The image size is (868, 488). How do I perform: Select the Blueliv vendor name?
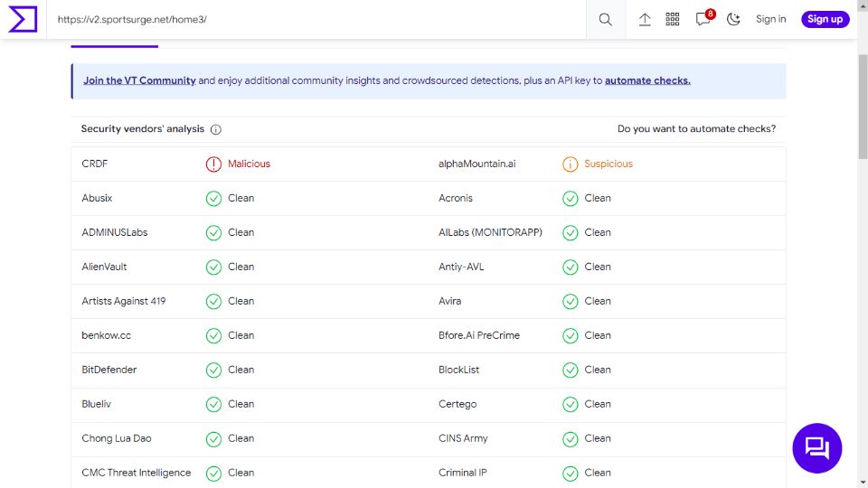[x=97, y=404]
